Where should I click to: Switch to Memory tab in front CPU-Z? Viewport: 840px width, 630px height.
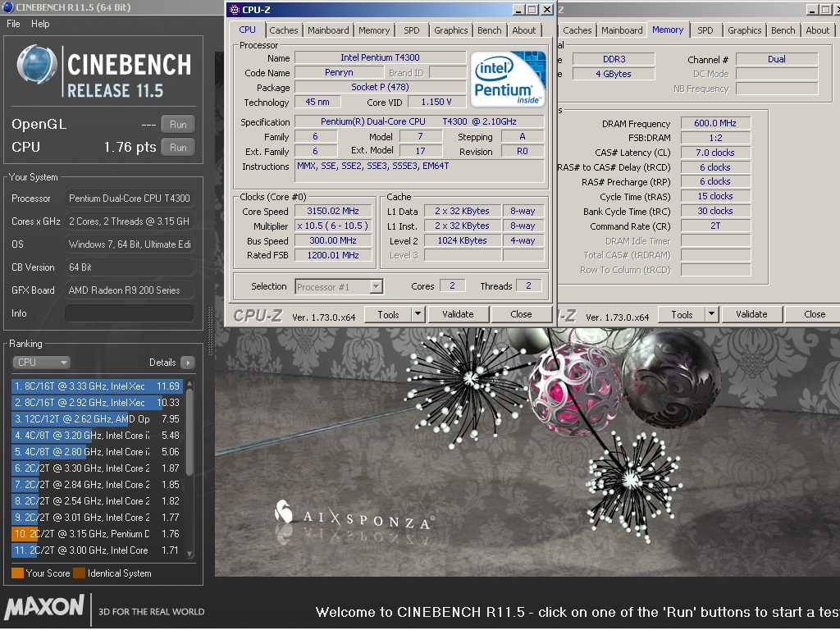pyautogui.click(x=374, y=30)
